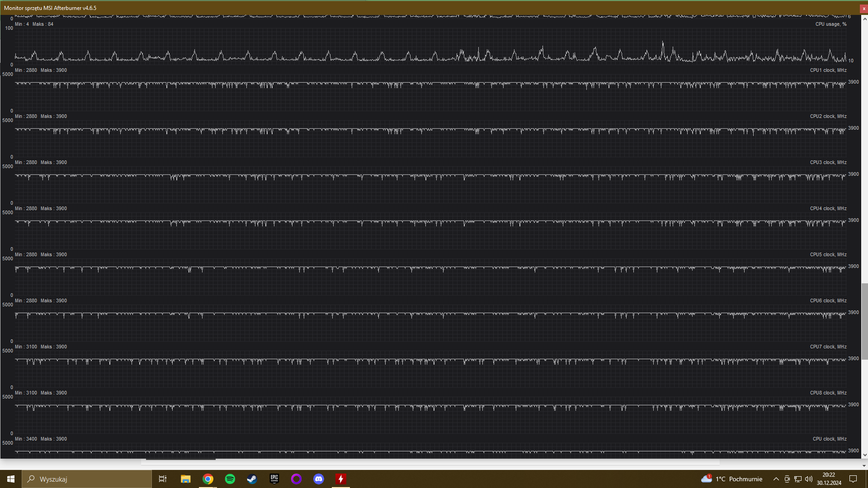Click the 'CPU2 clock, MHz' label
868x488 pixels.
[x=828, y=117]
